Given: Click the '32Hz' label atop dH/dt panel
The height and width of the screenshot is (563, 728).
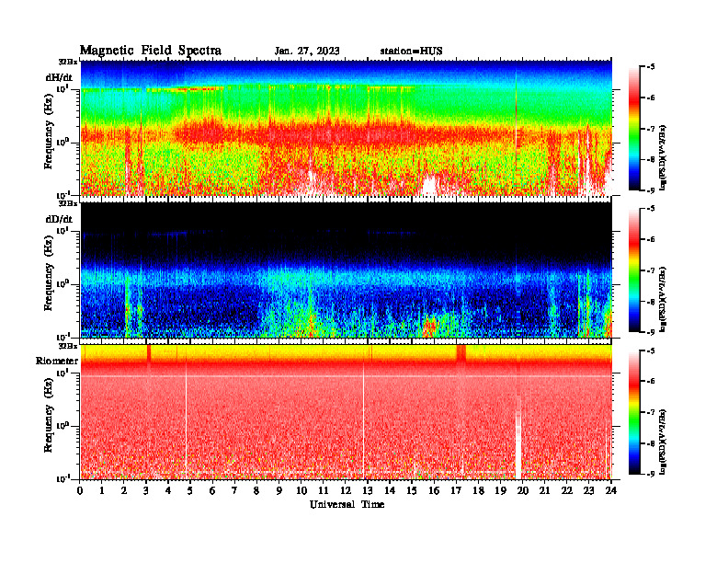Looking at the screenshot, I should tap(68, 62).
